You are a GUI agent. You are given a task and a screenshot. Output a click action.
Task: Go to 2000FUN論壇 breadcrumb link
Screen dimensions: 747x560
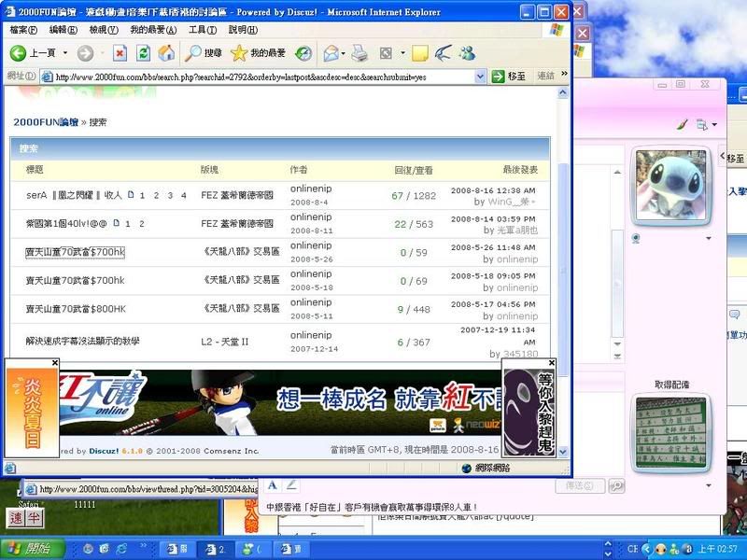tap(46, 122)
